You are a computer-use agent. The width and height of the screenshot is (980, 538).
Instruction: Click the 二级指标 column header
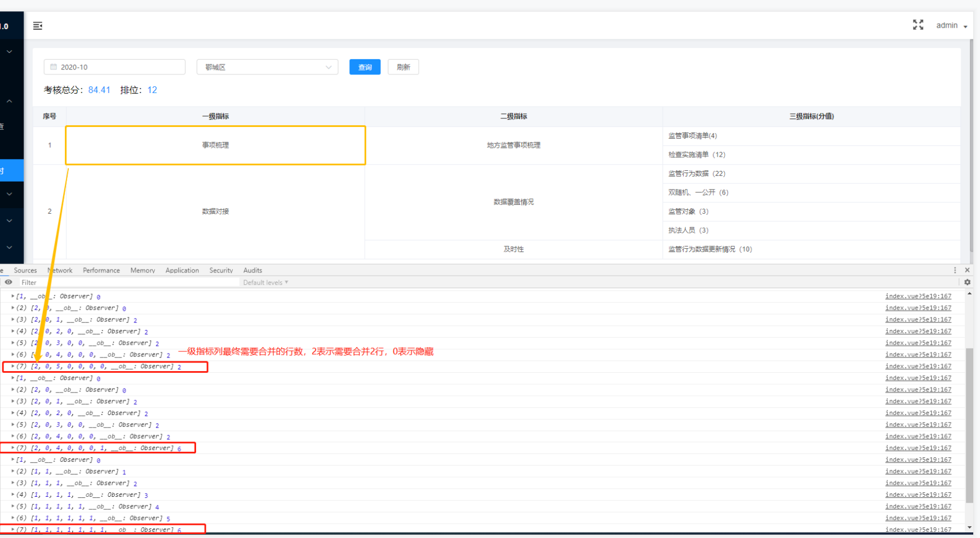[513, 116]
